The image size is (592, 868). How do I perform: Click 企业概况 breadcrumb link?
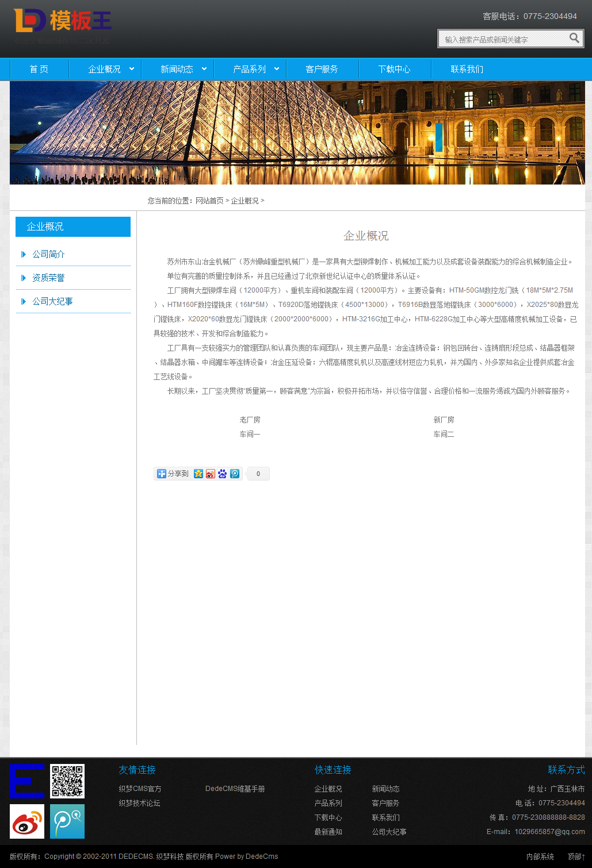point(245,201)
